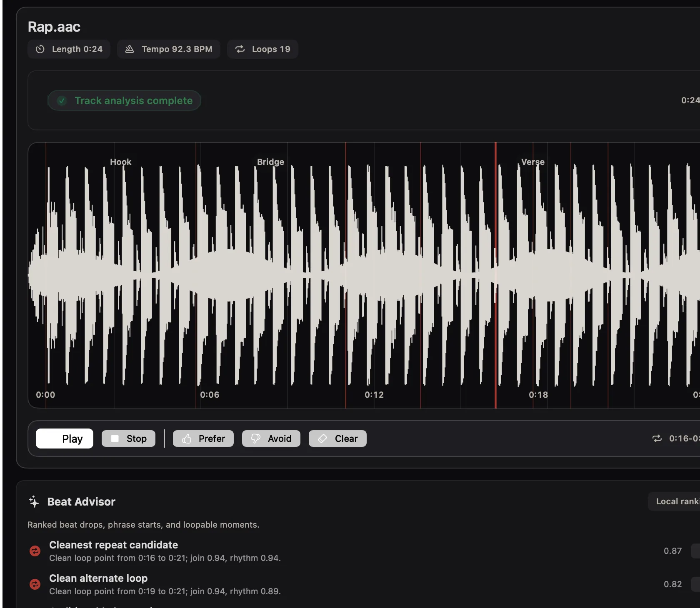
Task: Click the eraser icon in Clear
Action: pyautogui.click(x=322, y=439)
